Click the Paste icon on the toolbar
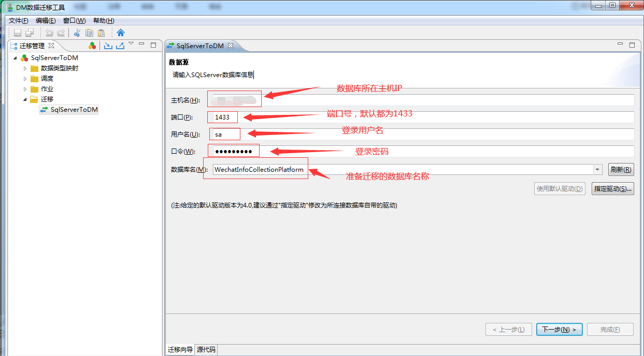The height and width of the screenshot is (356, 644). (102, 32)
